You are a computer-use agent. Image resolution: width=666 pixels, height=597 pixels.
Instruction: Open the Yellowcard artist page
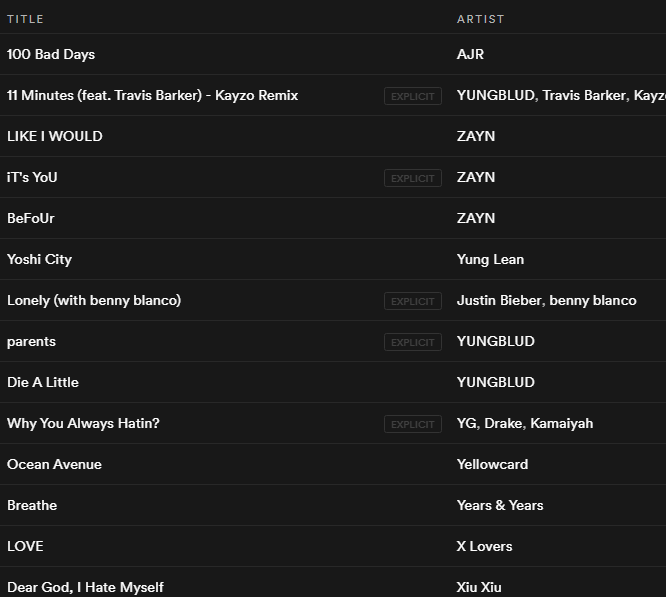(492, 464)
